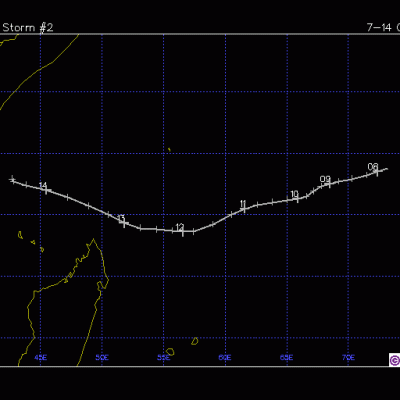Select the day 09 track marker
This screenshot has height=400, width=400.
point(330,183)
